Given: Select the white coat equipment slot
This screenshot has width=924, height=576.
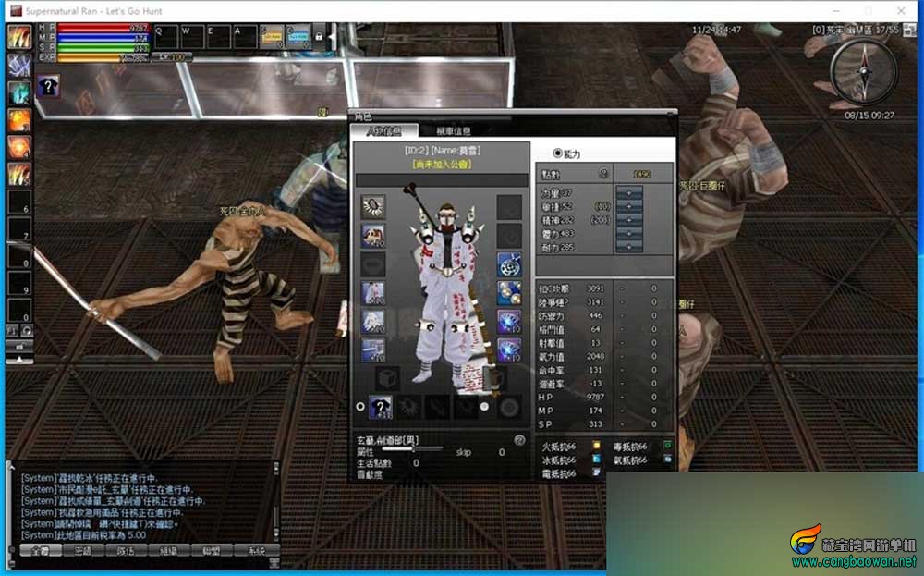Looking at the screenshot, I should coord(373,293).
